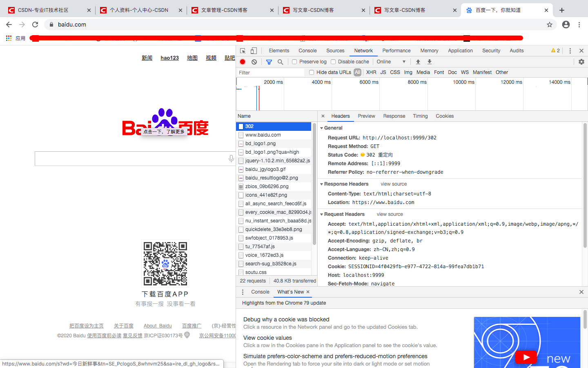Switch to the Sources panel
This screenshot has width=588, height=368.
[335, 51]
